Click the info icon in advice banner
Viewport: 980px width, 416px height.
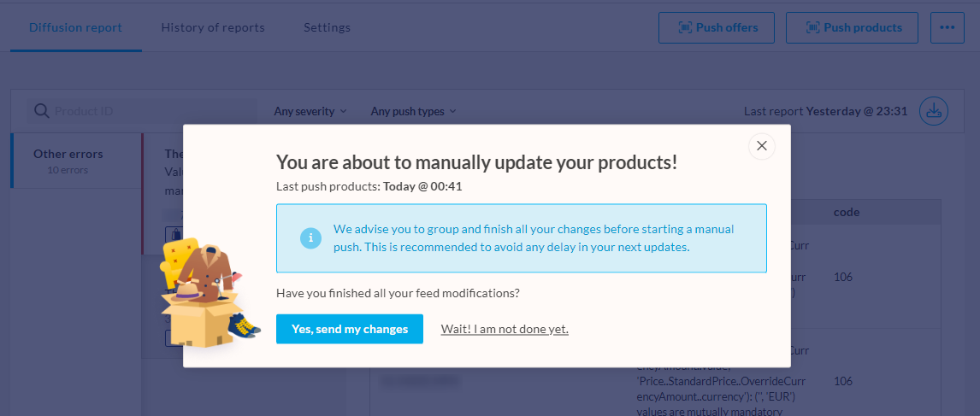[x=310, y=238]
